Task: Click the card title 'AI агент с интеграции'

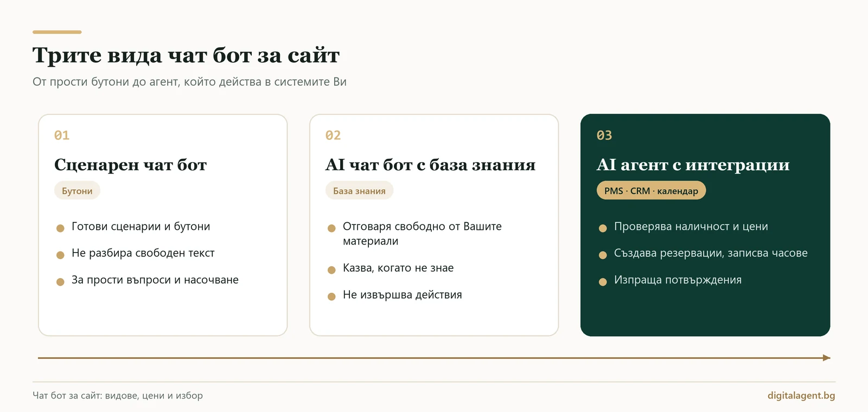Action: click(x=693, y=165)
